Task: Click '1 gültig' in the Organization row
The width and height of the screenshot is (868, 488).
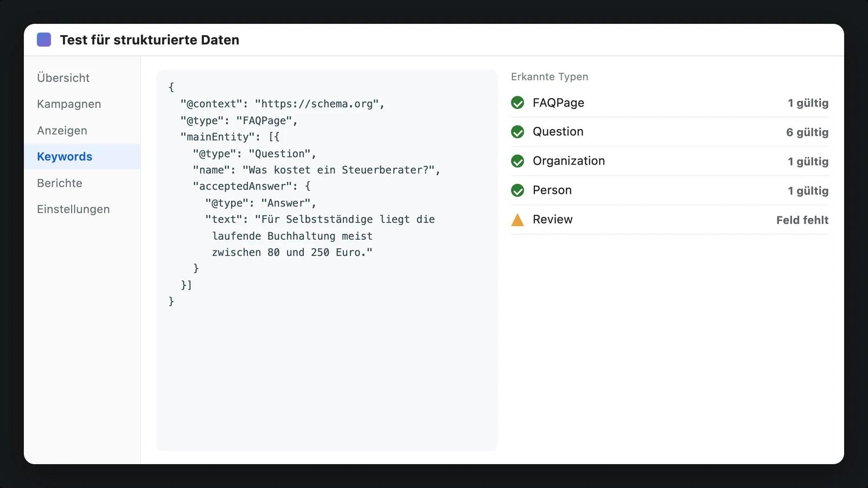Action: pyautogui.click(x=808, y=162)
